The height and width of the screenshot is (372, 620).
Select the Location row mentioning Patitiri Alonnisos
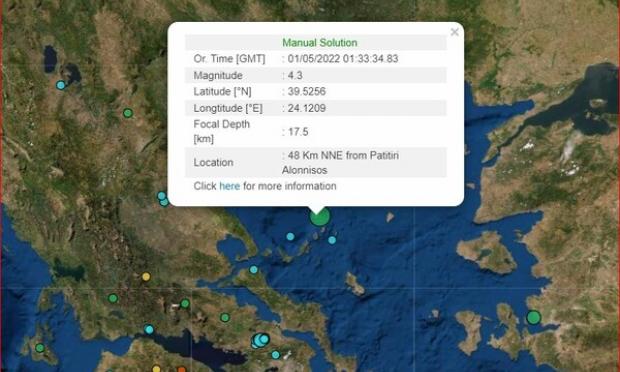pyautogui.click(x=316, y=162)
